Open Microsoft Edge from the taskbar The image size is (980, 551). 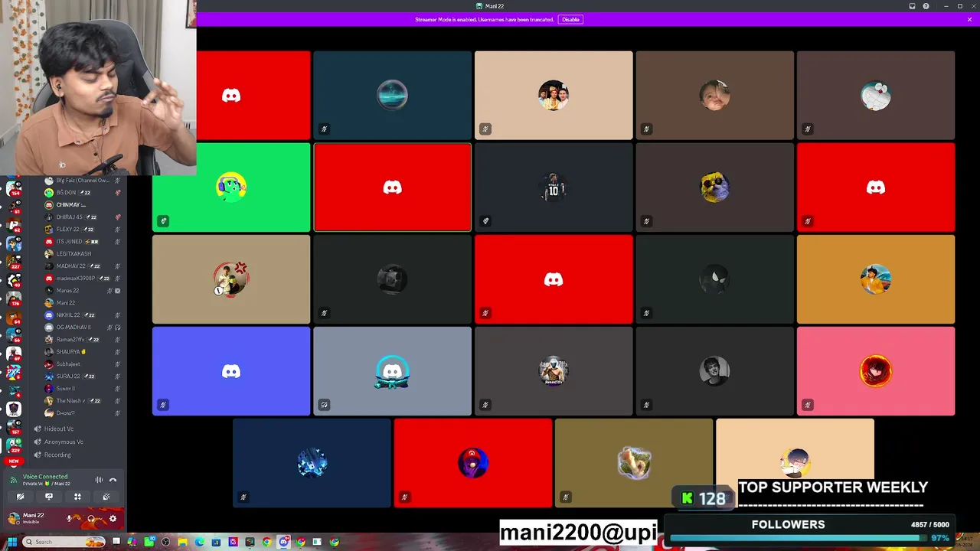click(199, 542)
